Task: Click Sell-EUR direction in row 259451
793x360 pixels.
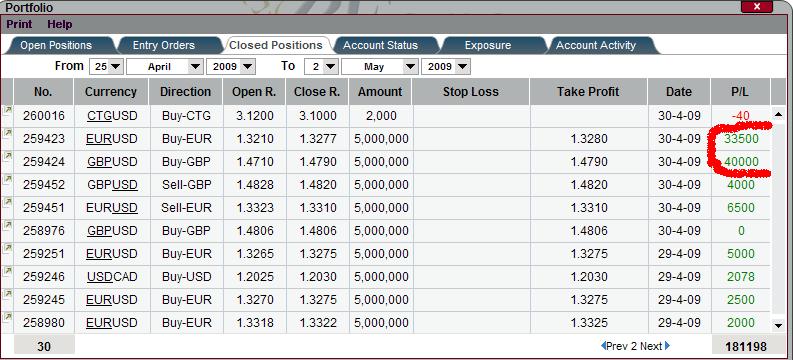Action: click(186, 208)
